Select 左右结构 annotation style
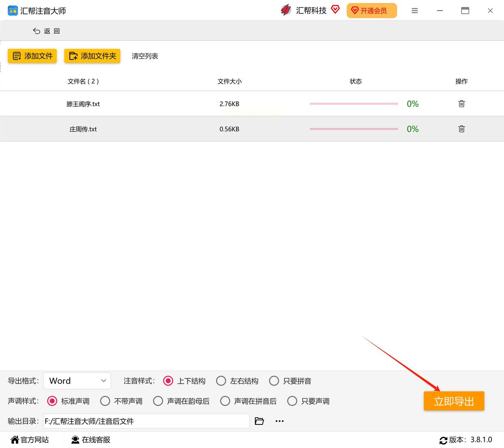 (221, 381)
